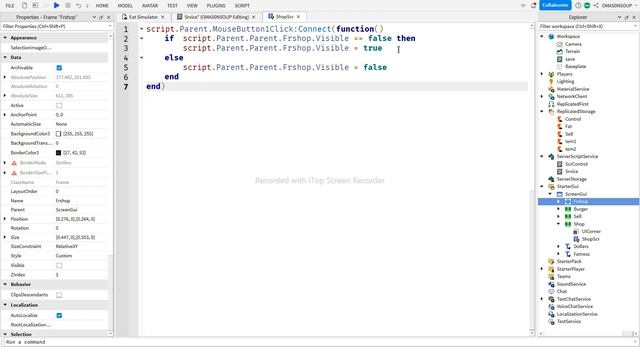Click the ShopScr local script icon in Explorer
The width and height of the screenshot is (640, 360).
pyautogui.click(x=576, y=239)
